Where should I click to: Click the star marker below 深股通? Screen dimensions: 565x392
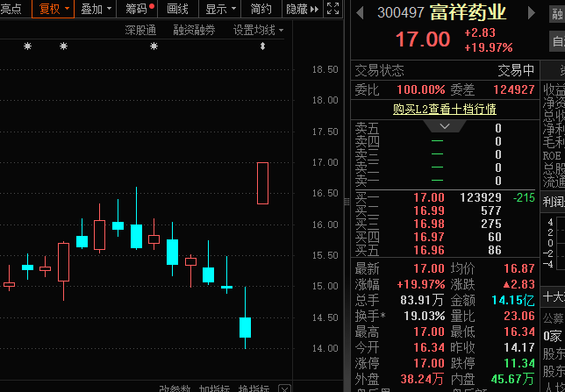(x=154, y=46)
